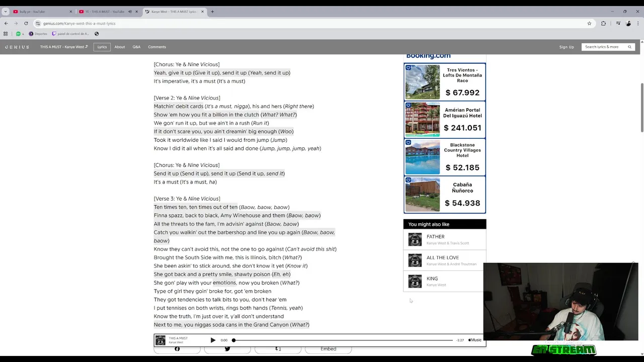This screenshot has width=644, height=362.
Task: Open the globe bookmark in bookmarks bar
Action: 97,34
